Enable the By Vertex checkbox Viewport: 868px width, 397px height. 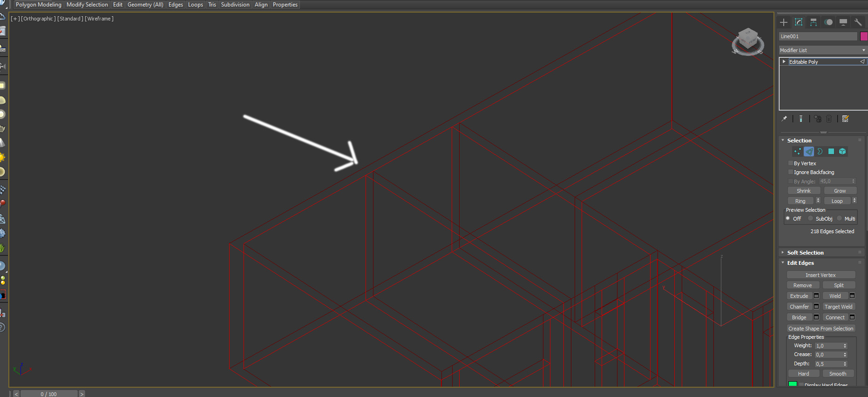click(790, 163)
